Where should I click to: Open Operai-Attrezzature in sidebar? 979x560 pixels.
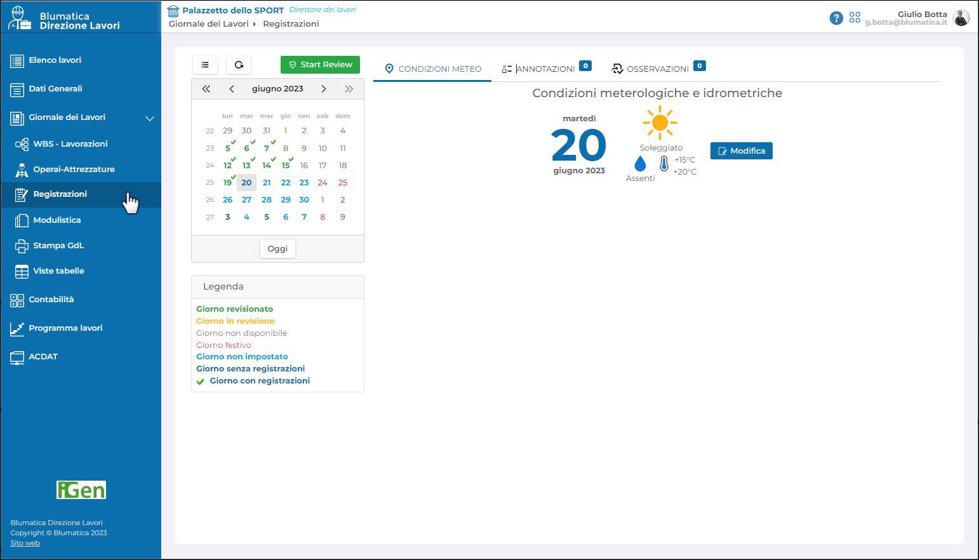click(x=74, y=170)
